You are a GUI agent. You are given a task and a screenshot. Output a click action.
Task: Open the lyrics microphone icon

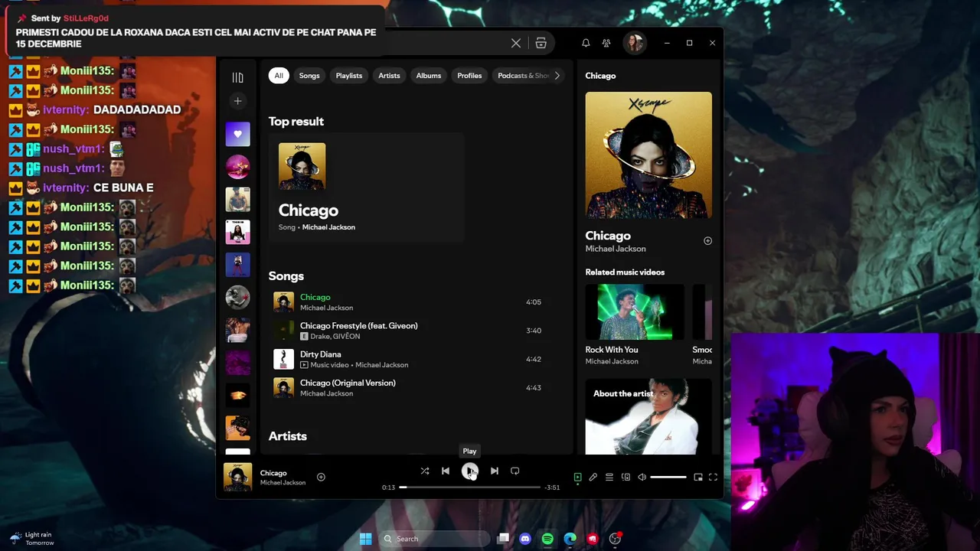point(593,477)
